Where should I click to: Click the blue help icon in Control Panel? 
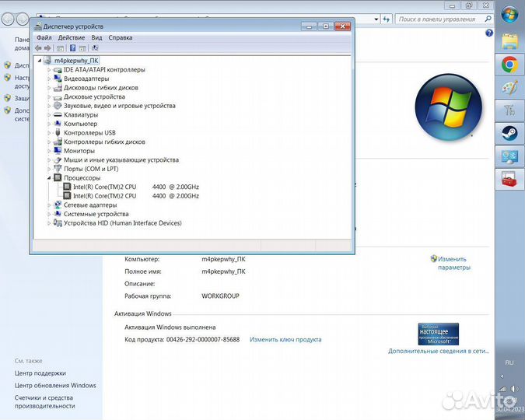coord(489,33)
